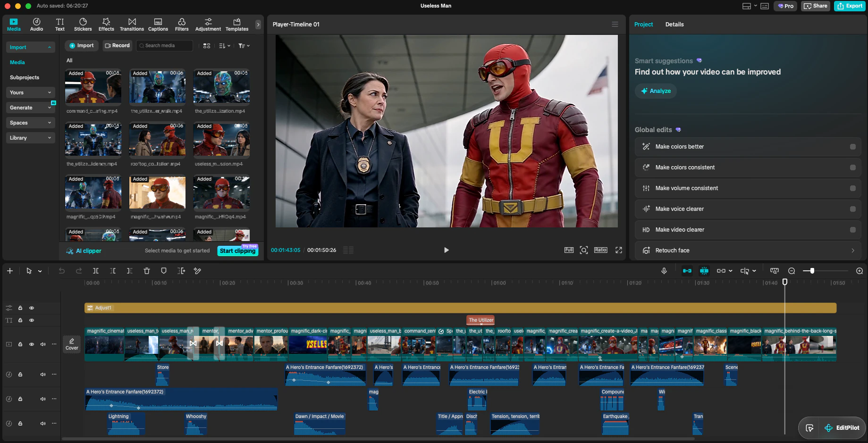Click the fullscreen expand icon in player
This screenshot has width=868, height=443.
tap(619, 250)
